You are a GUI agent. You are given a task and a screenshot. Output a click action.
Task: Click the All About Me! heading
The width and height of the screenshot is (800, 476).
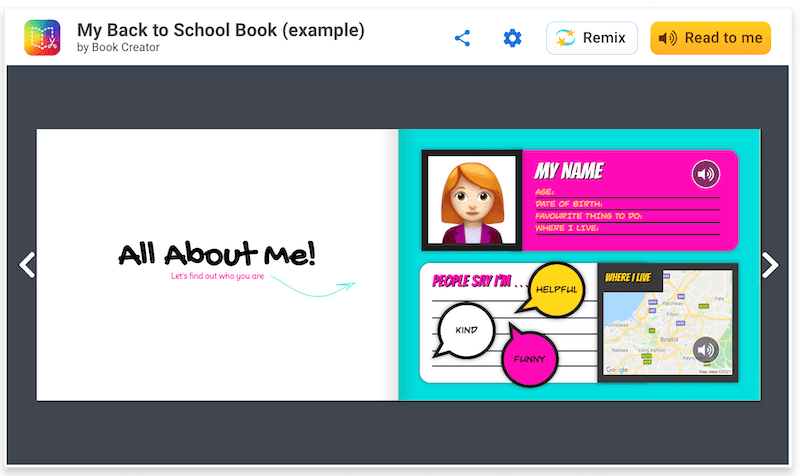217,254
